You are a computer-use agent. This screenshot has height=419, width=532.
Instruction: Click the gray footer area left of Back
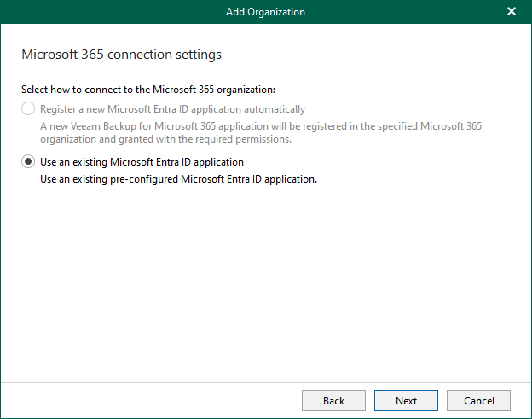click(153, 400)
